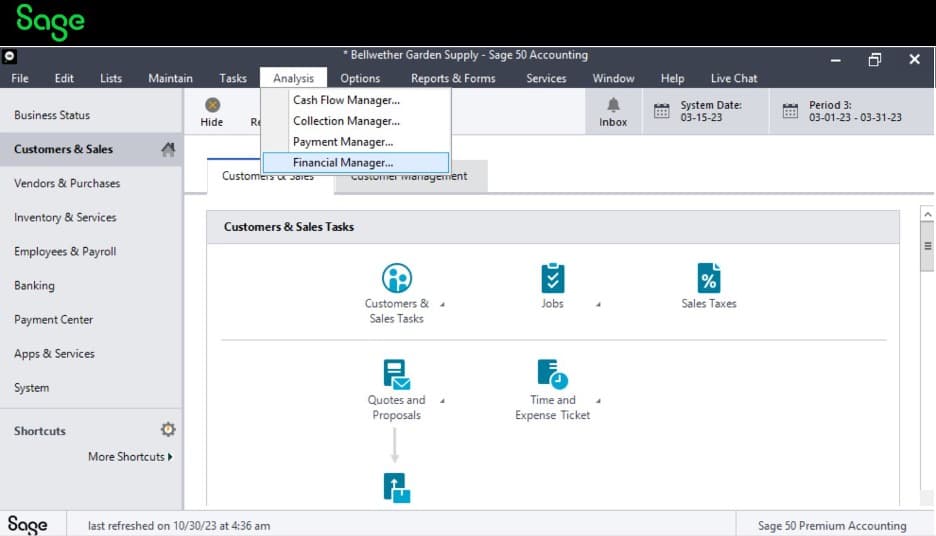Open the Window menu
The height and width of the screenshot is (536, 936).
pos(613,78)
